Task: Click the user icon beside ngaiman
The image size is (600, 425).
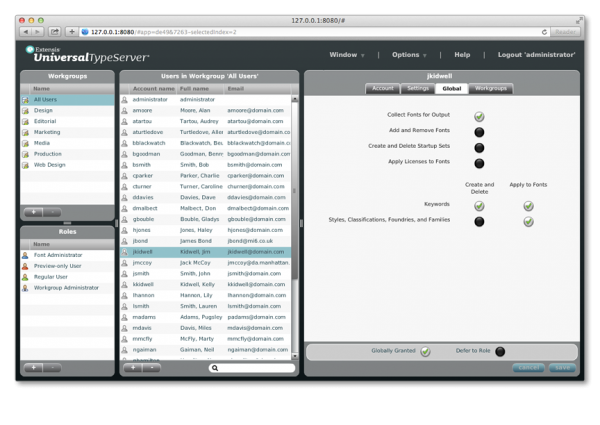Action: coord(125,350)
